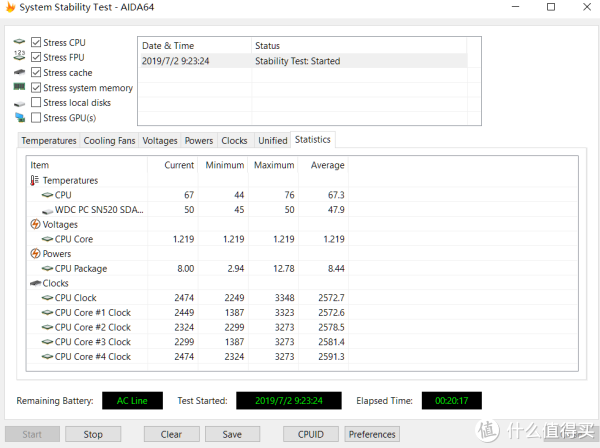Disable the Stress cache checkbox

pos(36,72)
